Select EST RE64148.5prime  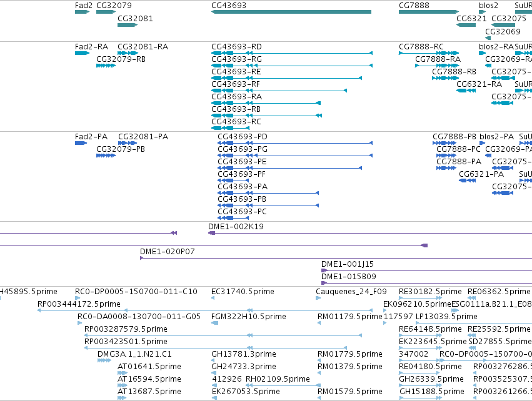(420, 335)
